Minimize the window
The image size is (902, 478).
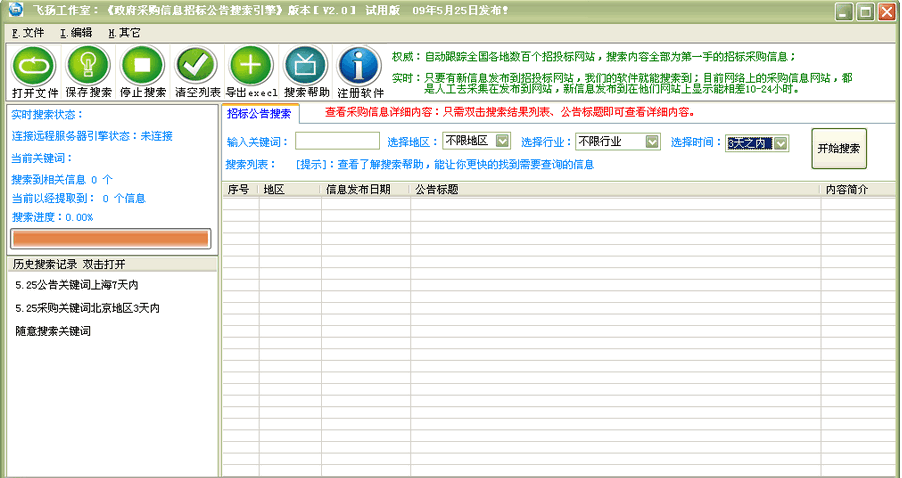844,12
